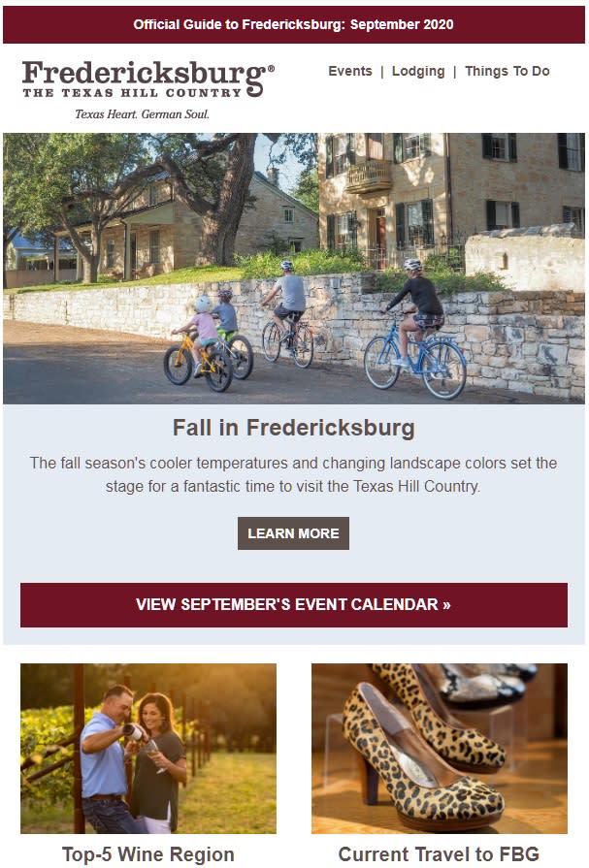The height and width of the screenshot is (868, 589).
Task: Select the separator between Events and Lodging
Action: coord(382,71)
